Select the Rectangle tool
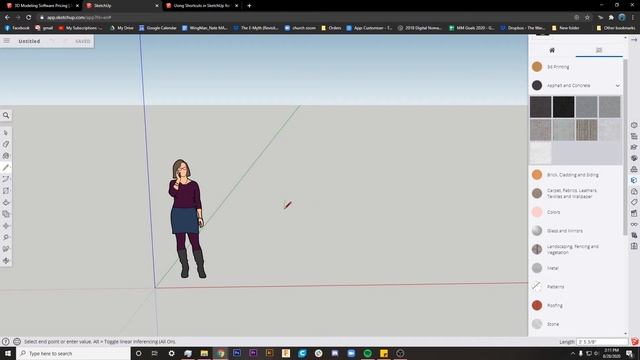Viewport: 640px width, 360px height. coord(6,191)
